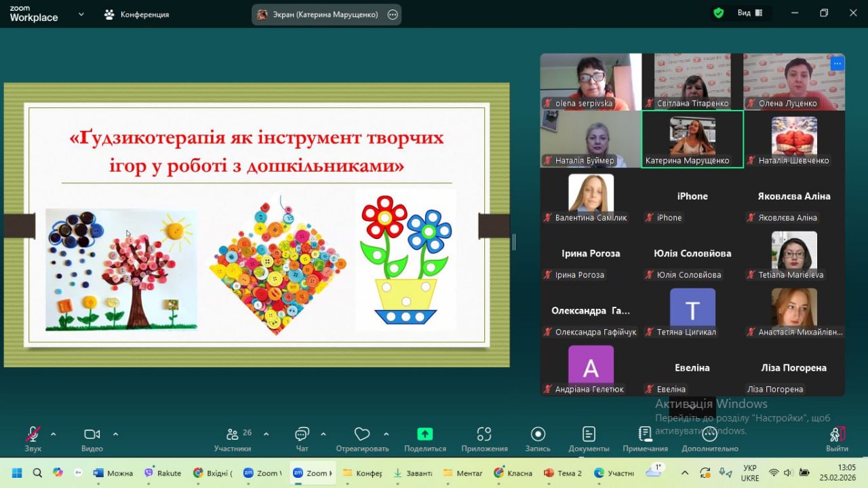Turn on the camera with the Видео button
Viewport: 868px width, 488px height.
click(x=92, y=439)
